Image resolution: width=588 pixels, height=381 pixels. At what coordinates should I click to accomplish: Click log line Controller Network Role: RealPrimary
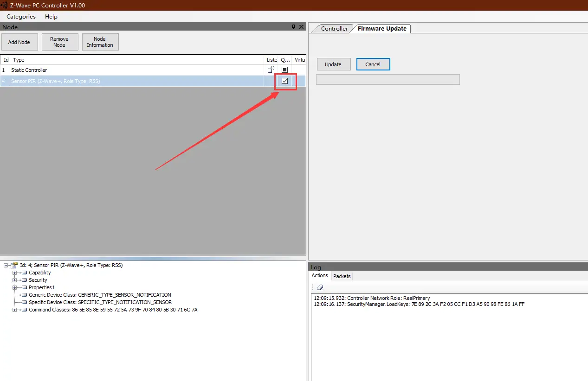372,298
